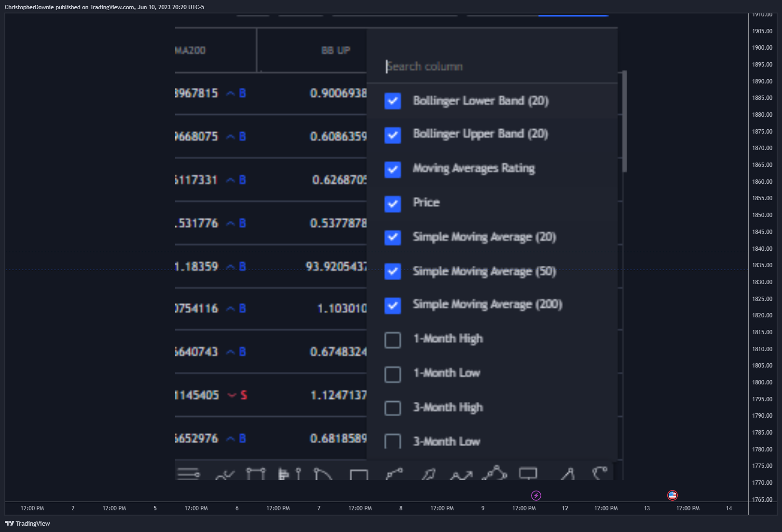782x532 pixels.
Task: Uncheck Simple Moving Average (20) checkbox
Action: 393,237
